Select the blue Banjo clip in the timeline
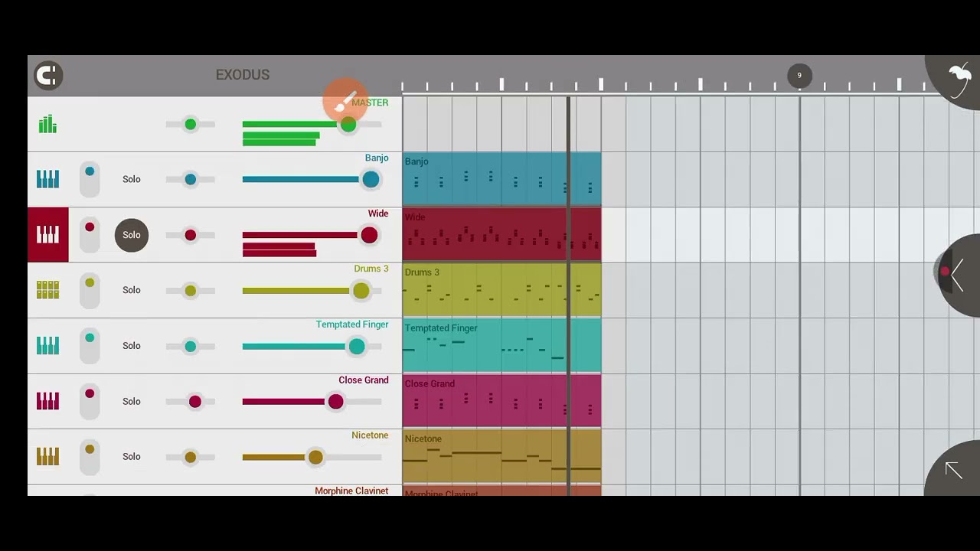 [501, 179]
